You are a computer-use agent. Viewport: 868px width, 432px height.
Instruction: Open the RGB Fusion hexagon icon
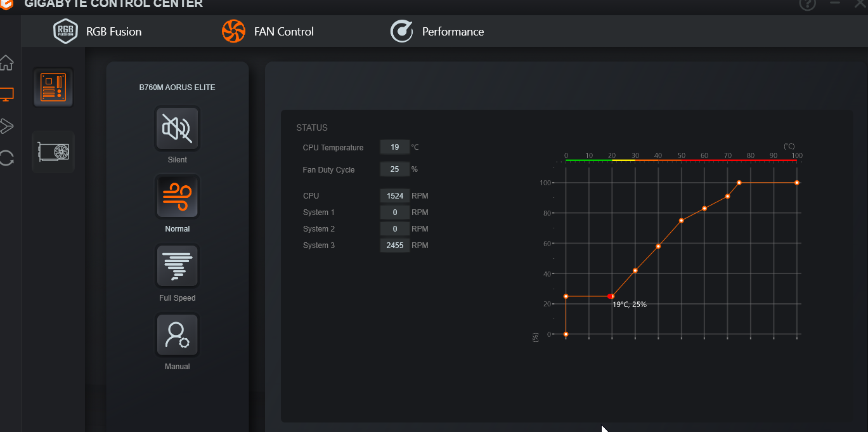click(65, 31)
